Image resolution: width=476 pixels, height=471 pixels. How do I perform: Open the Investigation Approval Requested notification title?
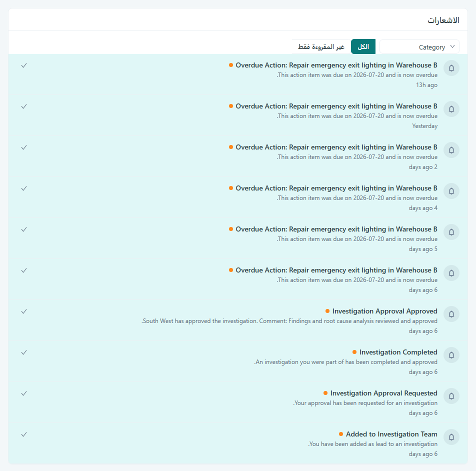click(x=383, y=393)
